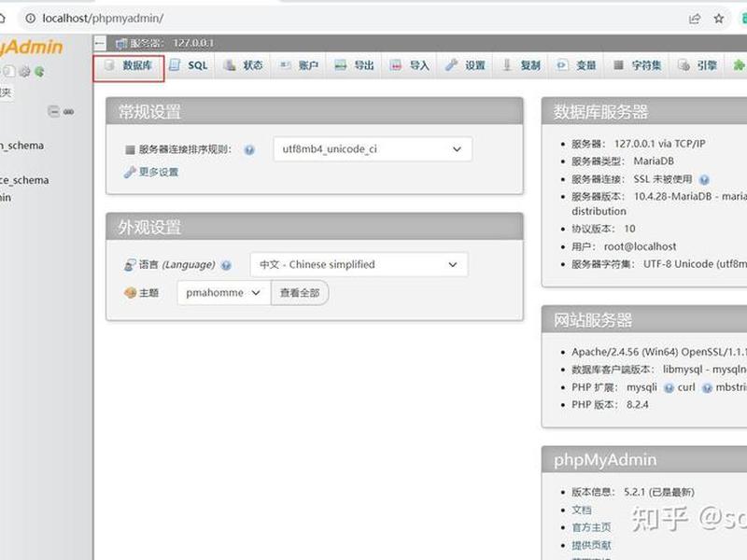Viewport: 747px width, 560px height.
Task: Open the 官方主页 official homepage link
Action: (x=591, y=527)
